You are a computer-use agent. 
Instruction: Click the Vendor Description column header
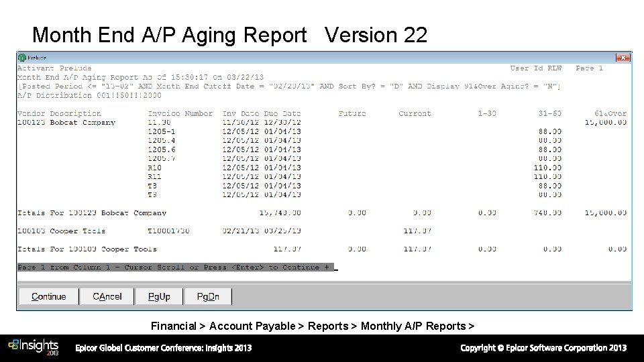[x=59, y=113]
